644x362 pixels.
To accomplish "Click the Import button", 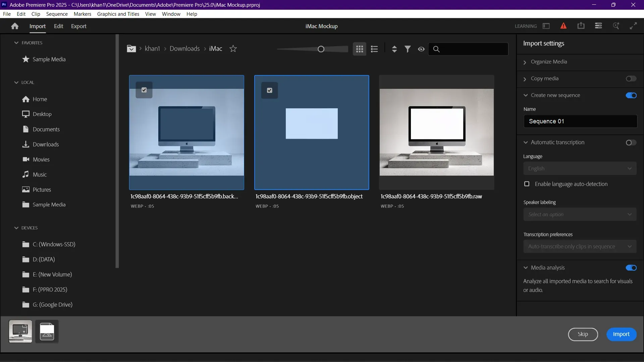I will [x=621, y=334].
